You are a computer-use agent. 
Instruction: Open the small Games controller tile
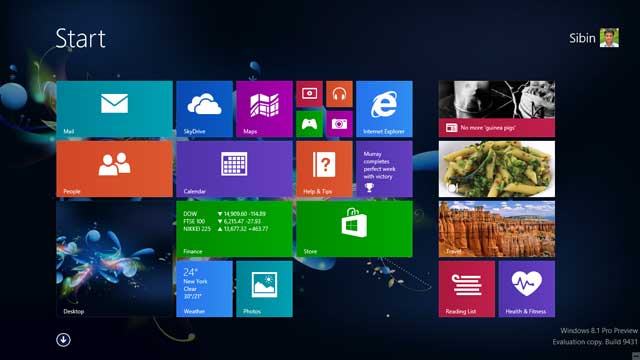[x=309, y=124]
